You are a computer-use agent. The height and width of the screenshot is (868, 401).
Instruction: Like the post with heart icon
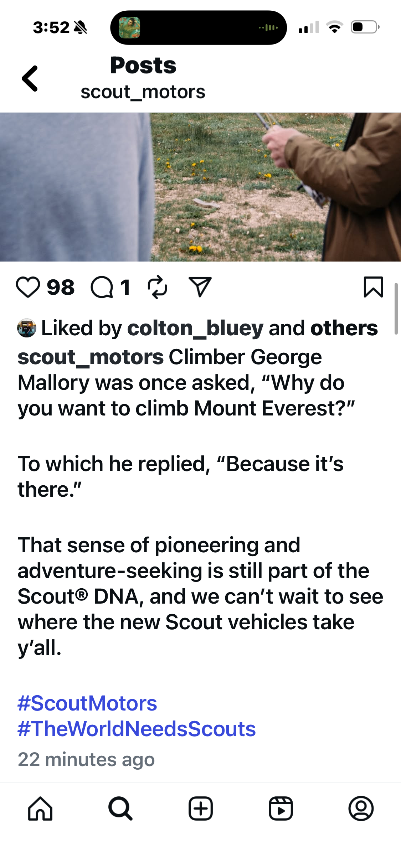pyautogui.click(x=28, y=287)
